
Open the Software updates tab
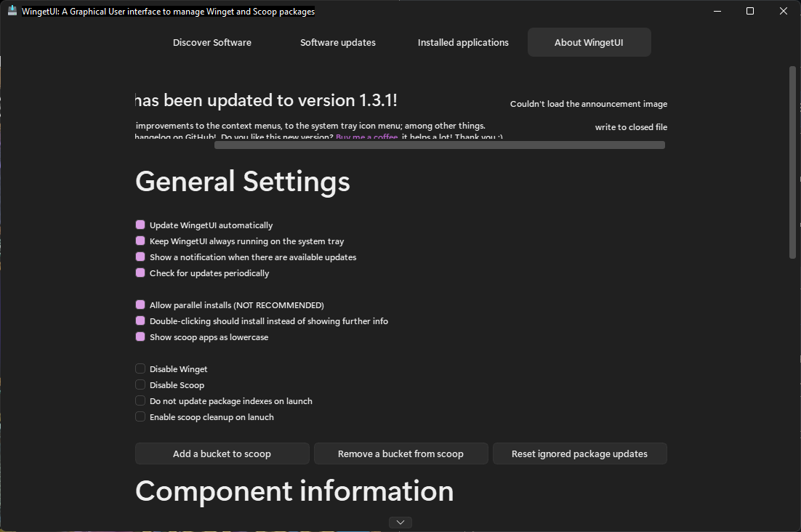tap(337, 42)
